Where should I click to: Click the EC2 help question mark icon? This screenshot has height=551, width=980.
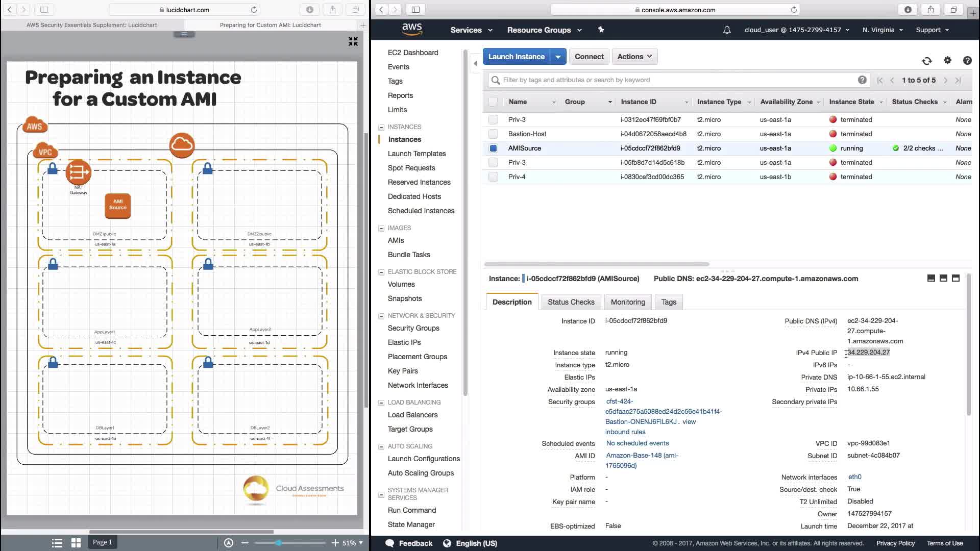point(967,61)
